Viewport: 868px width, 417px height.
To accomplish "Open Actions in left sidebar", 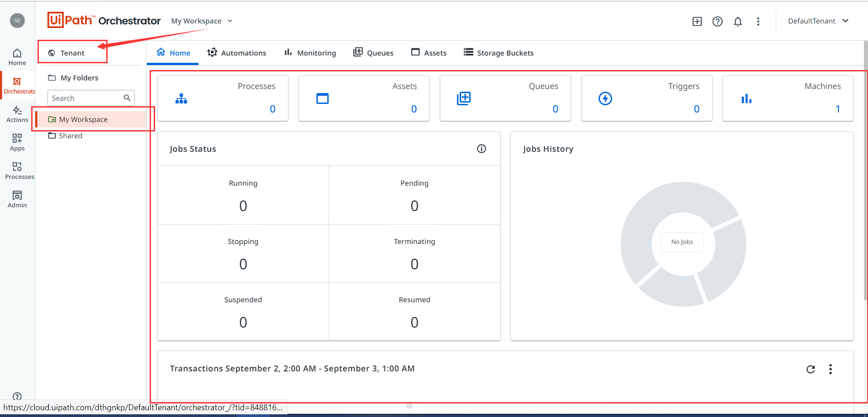I will tap(17, 114).
